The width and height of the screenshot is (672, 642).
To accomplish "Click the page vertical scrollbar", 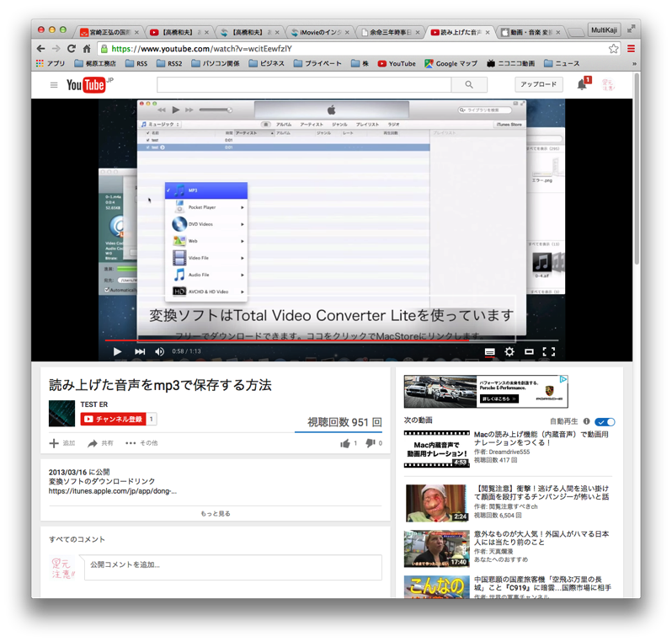I will [x=637, y=169].
